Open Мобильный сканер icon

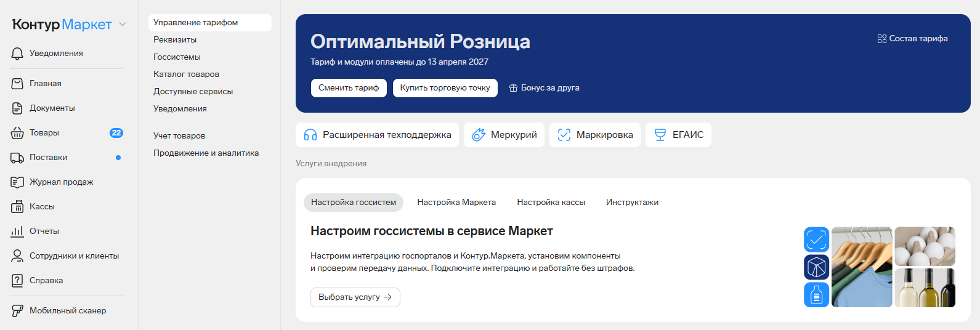17,311
